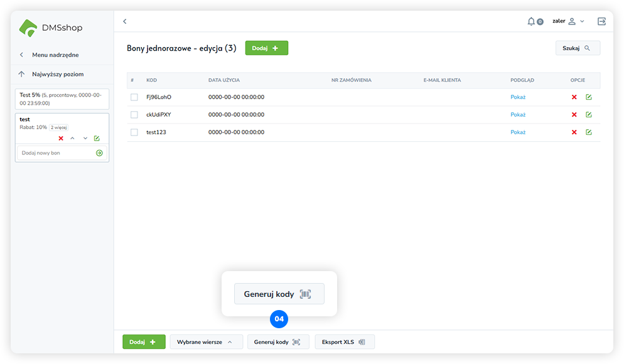624x364 pixels.
Task: Select the Fj96LohO row checkbox
Action: [x=134, y=97]
